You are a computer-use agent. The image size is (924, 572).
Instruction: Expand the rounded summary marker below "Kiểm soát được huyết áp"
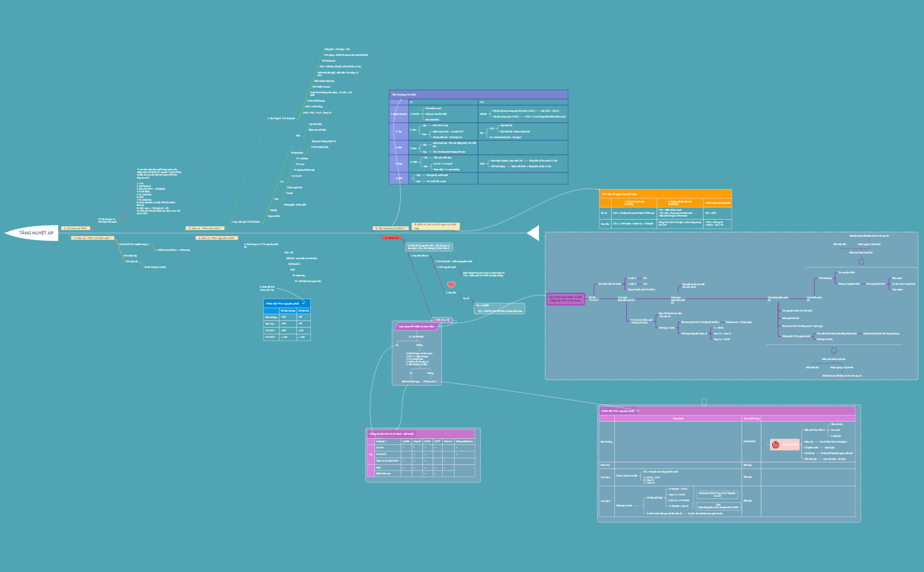[861, 262]
